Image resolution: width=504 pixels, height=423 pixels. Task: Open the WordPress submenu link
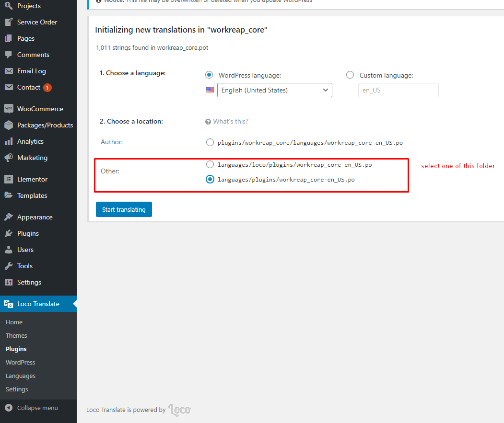coord(20,362)
